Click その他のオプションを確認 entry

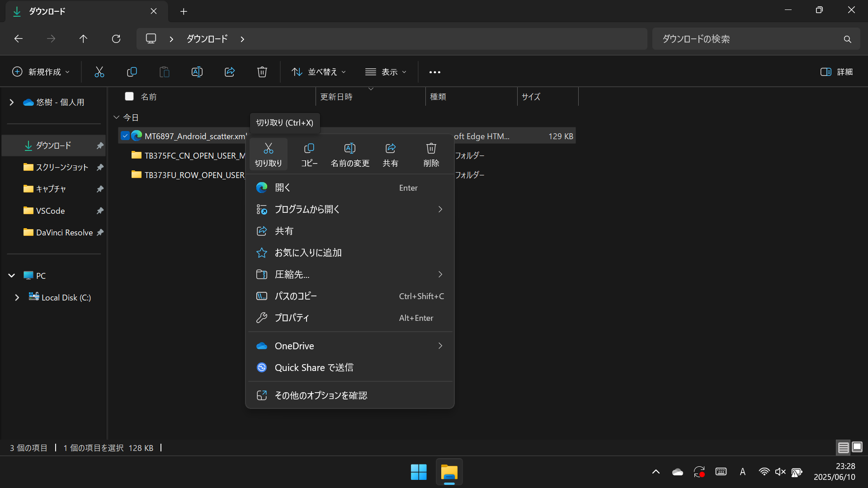point(321,395)
